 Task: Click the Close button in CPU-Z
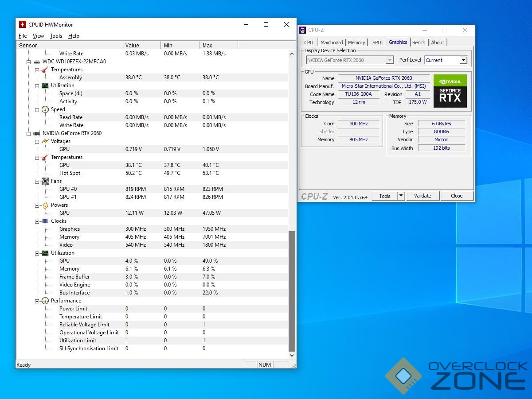(x=456, y=196)
